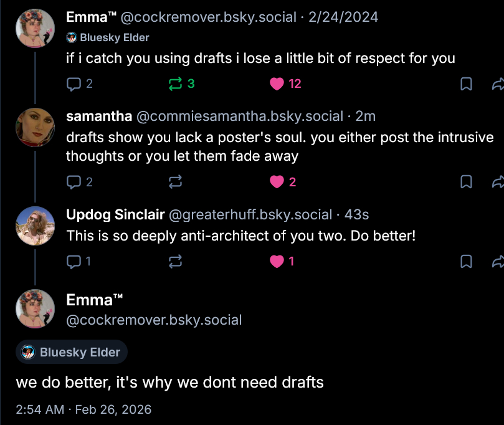Screen dimensions: 504x425
Task: Bookmark samantha's post
Action: (x=465, y=182)
